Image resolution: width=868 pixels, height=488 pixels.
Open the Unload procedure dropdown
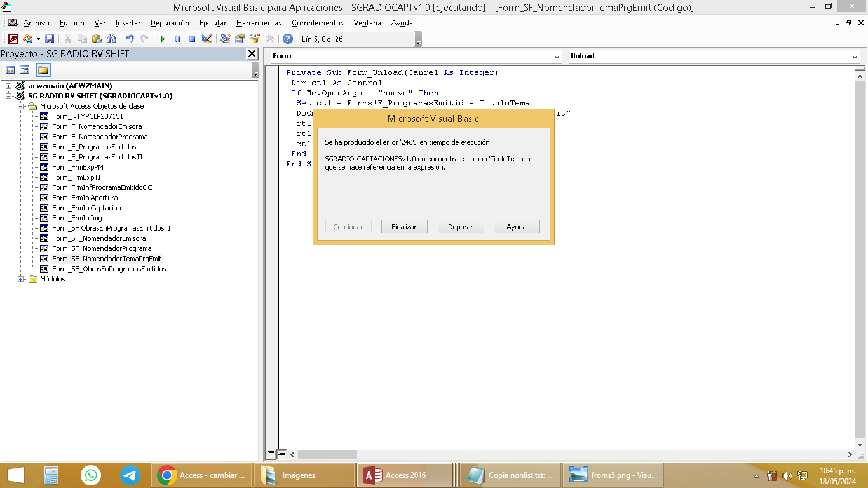(x=854, y=57)
